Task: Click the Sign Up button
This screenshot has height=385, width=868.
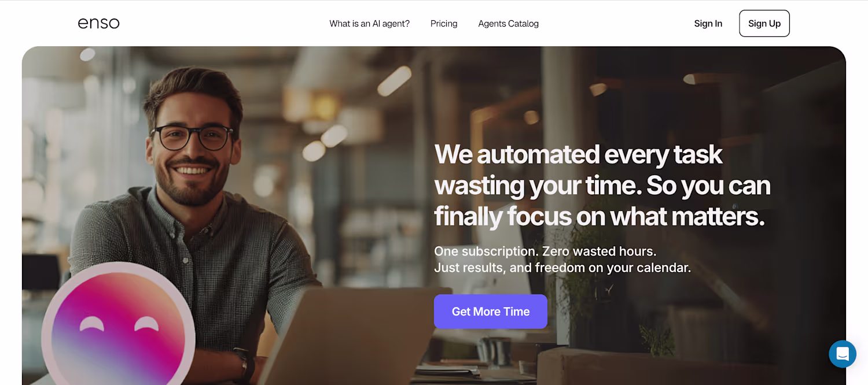Action: (x=764, y=24)
